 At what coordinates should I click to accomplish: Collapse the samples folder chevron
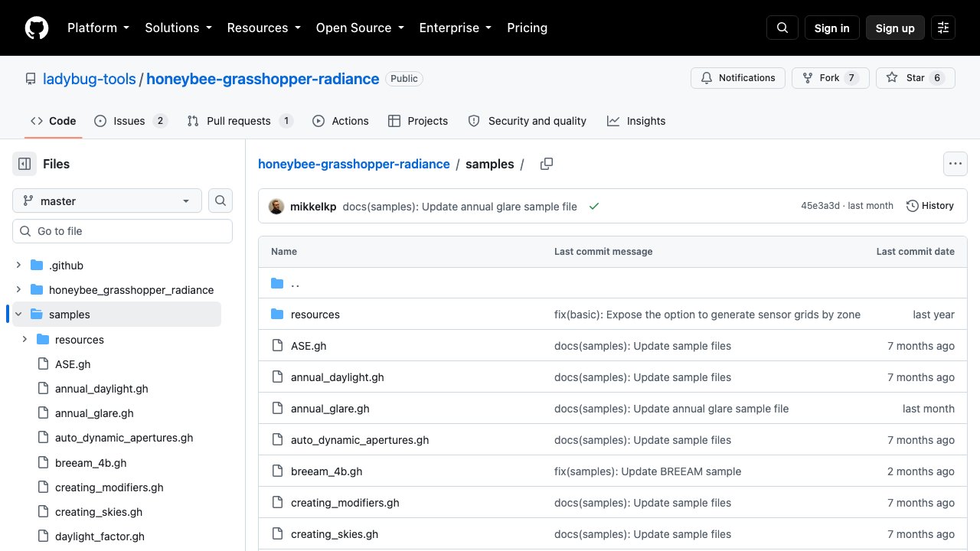point(18,315)
